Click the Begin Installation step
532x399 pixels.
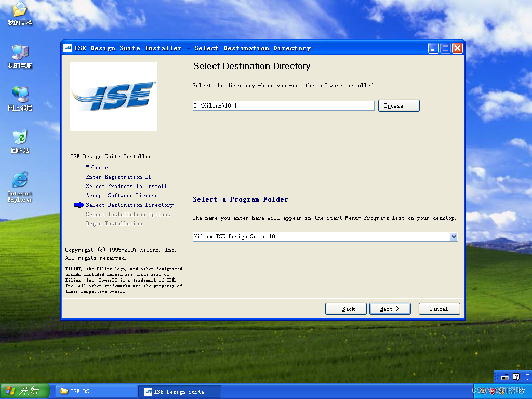[x=114, y=223]
